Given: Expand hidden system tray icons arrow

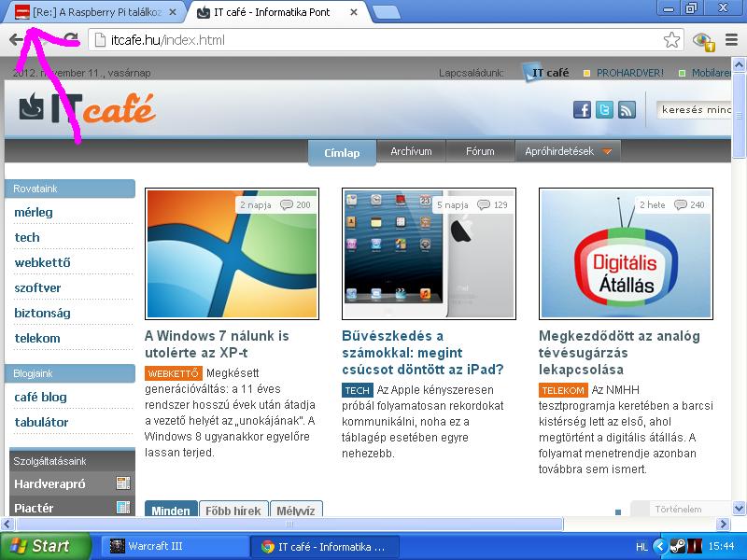Looking at the screenshot, I should 660,546.
